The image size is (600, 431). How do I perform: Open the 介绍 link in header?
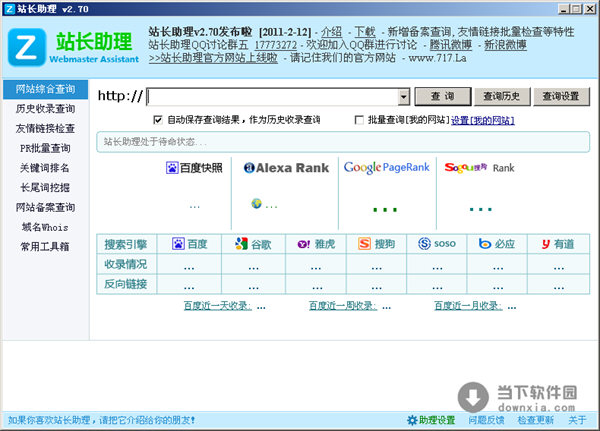tap(331, 32)
